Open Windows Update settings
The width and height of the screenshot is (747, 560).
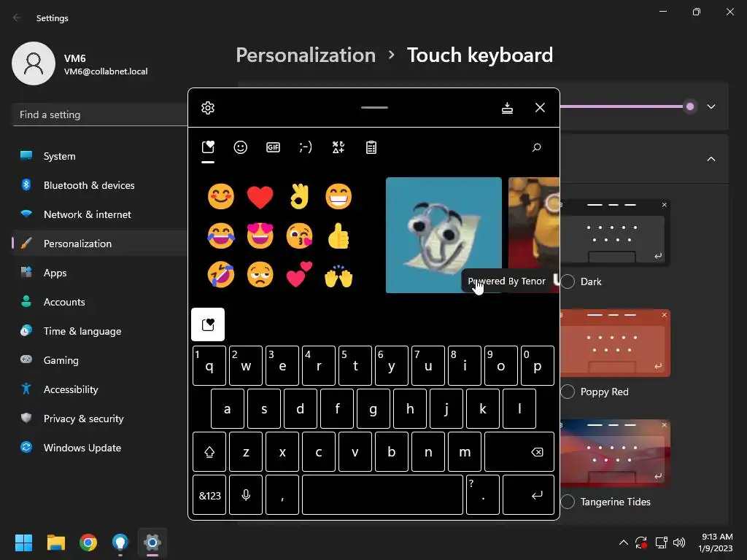(100, 448)
